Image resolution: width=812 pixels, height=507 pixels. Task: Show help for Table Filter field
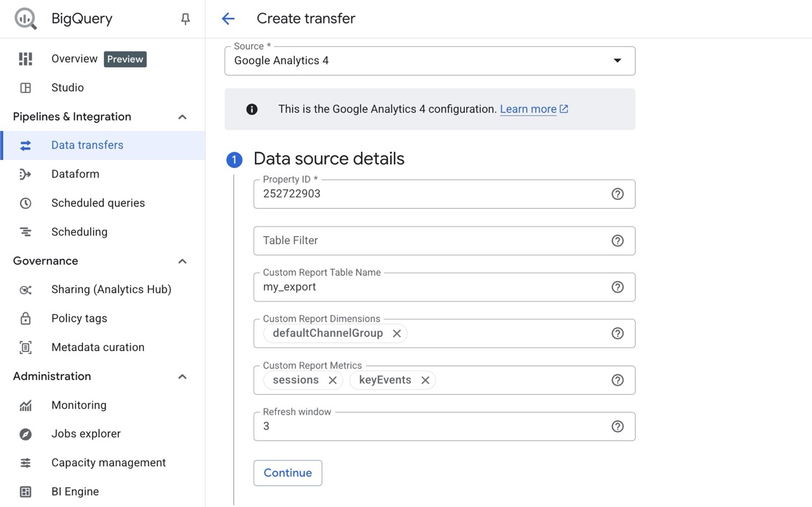[617, 240]
